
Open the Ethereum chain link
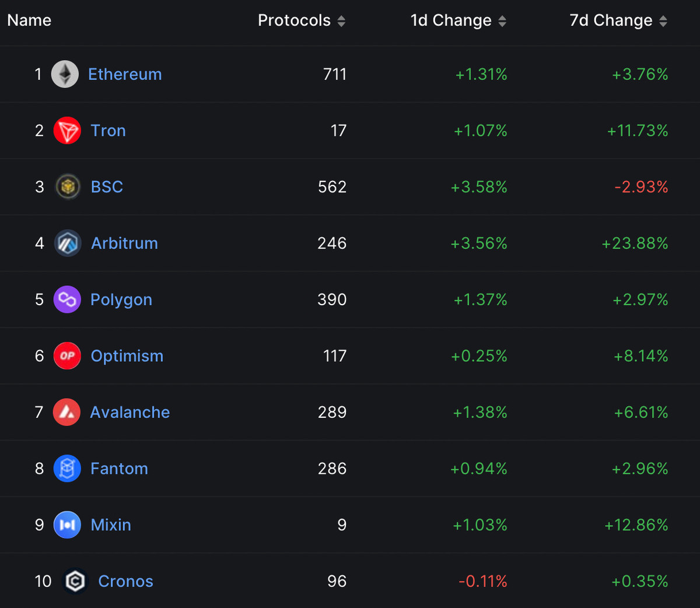(x=125, y=75)
